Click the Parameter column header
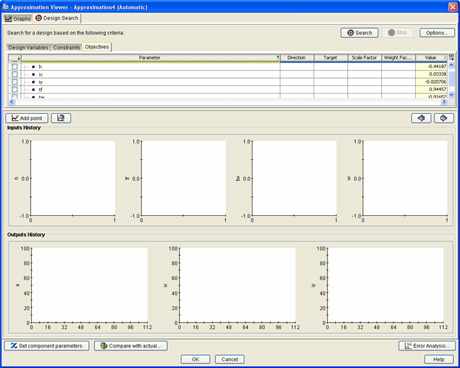Viewport: 460px width, 368px height. 150,58
